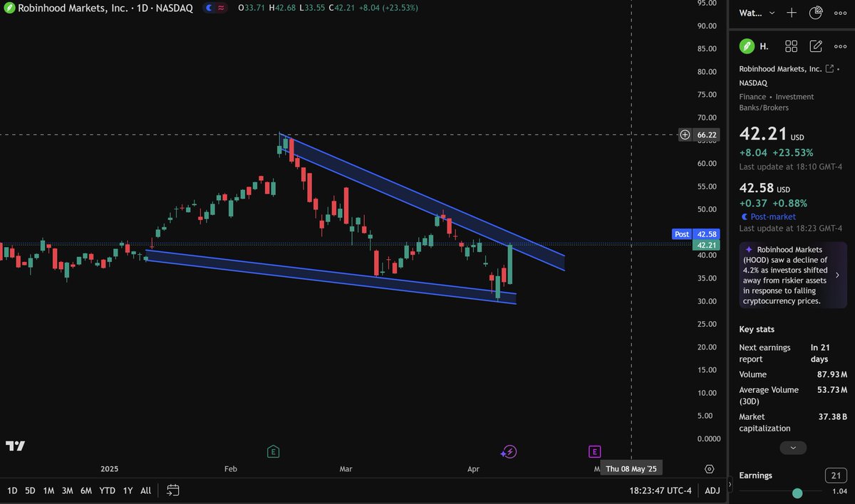The height and width of the screenshot is (504, 855).
Task: Click the Volume 87.93 M value
Action: 832,374
